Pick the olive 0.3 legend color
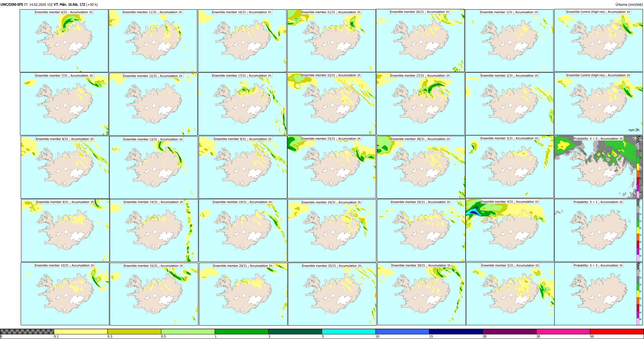The height and width of the screenshot is (339, 644). point(134,332)
